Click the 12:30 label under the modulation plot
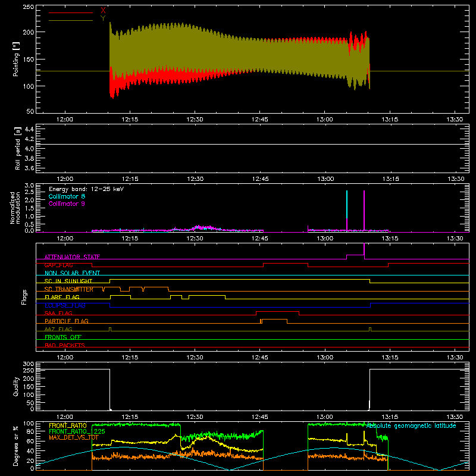476x476 pixels. tap(195, 239)
